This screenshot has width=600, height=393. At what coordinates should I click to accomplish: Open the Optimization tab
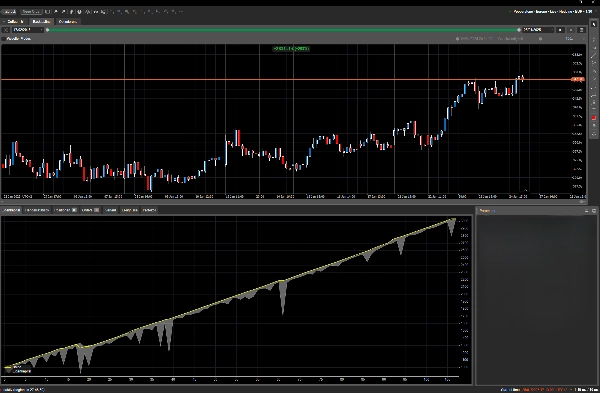pos(68,21)
